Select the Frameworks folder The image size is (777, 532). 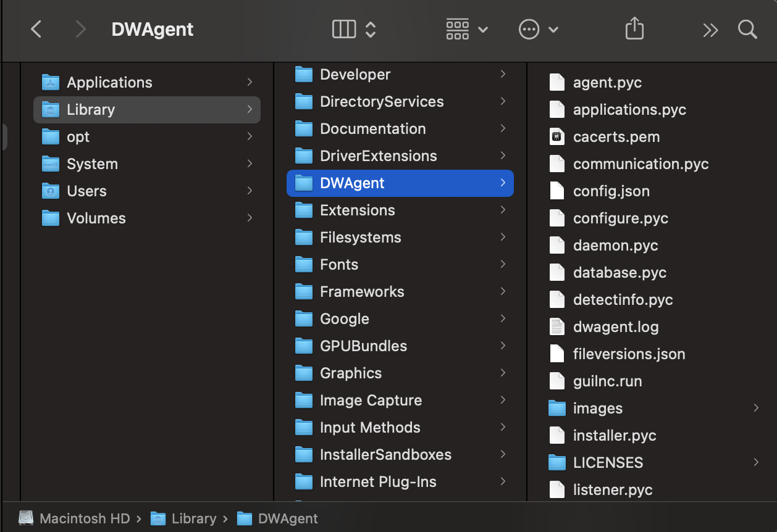400,291
